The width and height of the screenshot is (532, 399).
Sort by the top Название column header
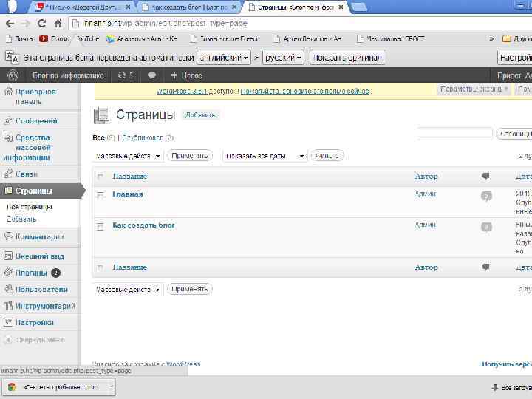[x=129, y=176]
